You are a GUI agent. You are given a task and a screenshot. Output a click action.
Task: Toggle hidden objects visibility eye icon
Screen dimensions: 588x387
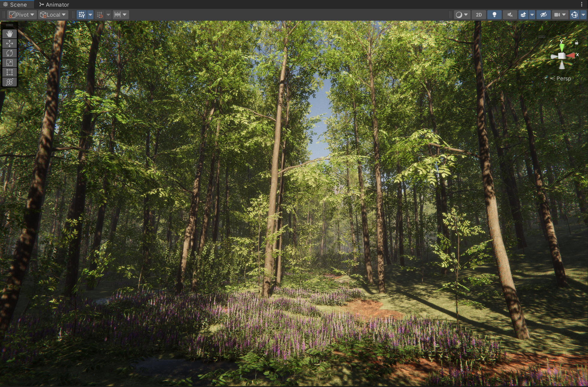point(543,15)
